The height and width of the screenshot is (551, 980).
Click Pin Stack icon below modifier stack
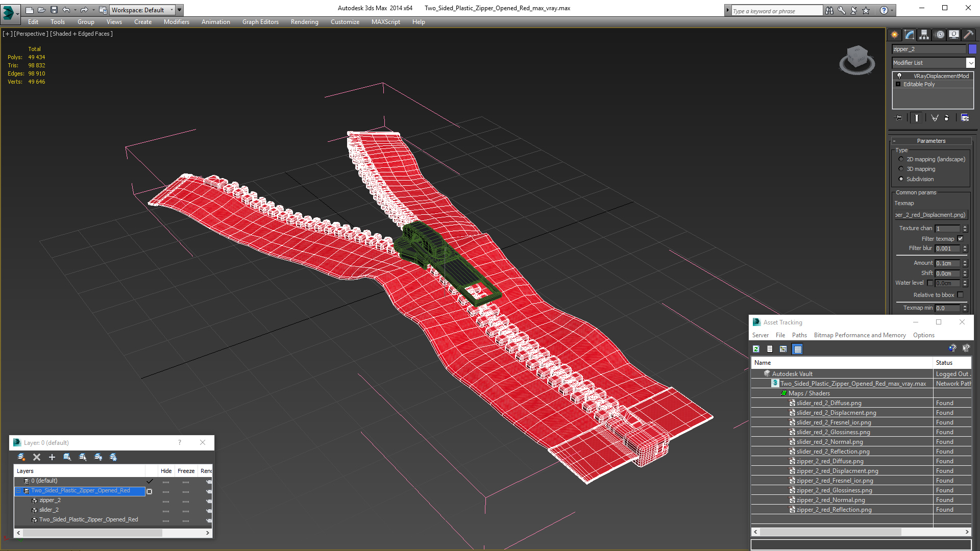tap(899, 118)
